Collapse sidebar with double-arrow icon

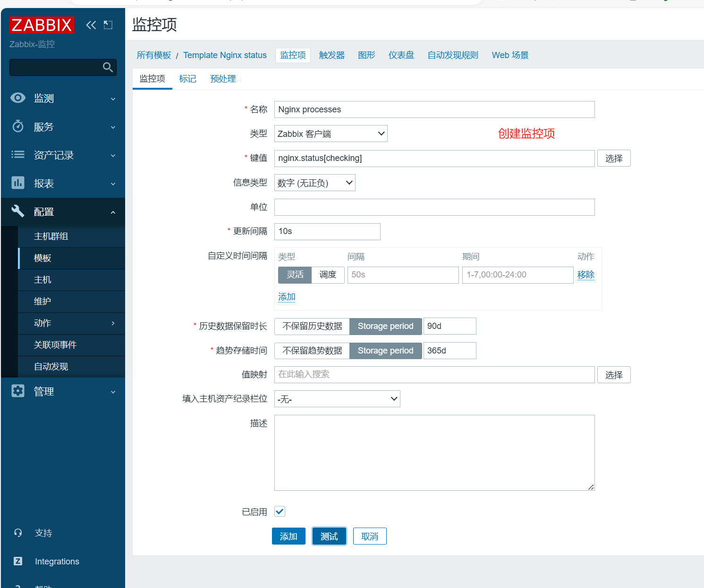91,25
